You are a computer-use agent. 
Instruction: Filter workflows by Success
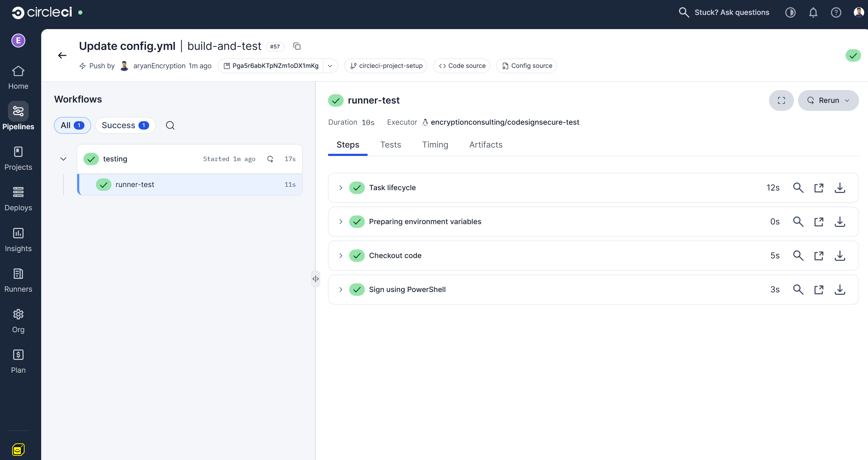point(125,125)
